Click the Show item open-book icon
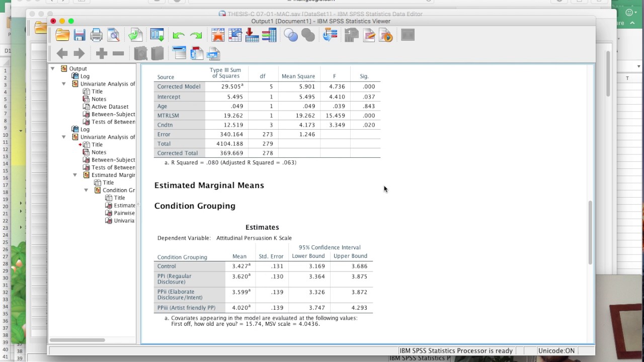644x362 pixels. (x=140, y=53)
